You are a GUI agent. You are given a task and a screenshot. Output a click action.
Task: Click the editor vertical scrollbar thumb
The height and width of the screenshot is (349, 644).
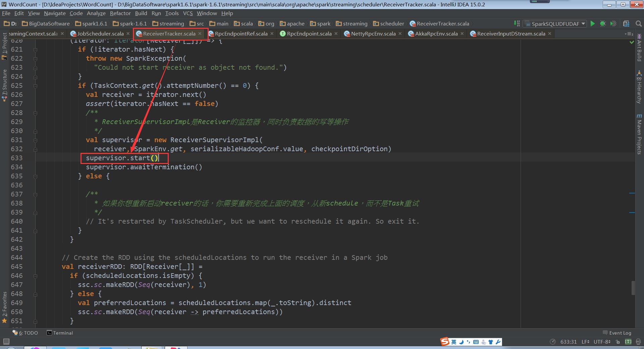click(633, 288)
